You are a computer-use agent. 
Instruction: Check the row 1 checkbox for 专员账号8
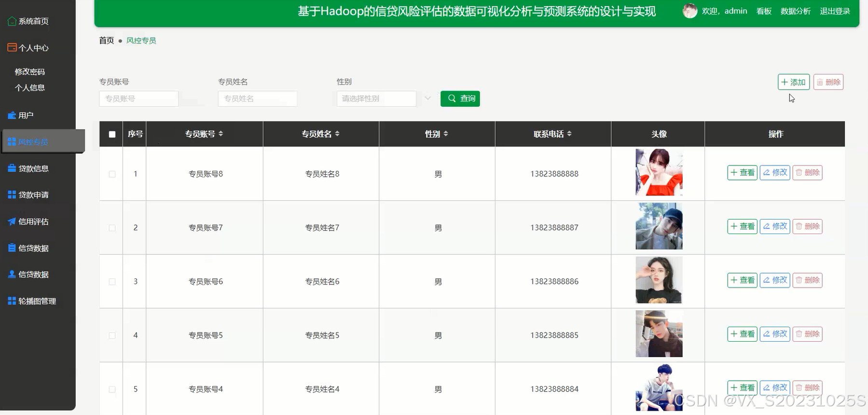[x=112, y=174]
